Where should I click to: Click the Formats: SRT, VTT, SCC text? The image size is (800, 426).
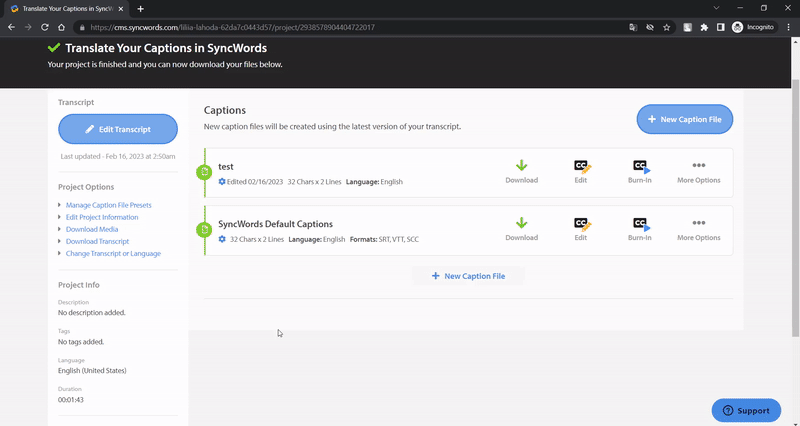[384, 239]
